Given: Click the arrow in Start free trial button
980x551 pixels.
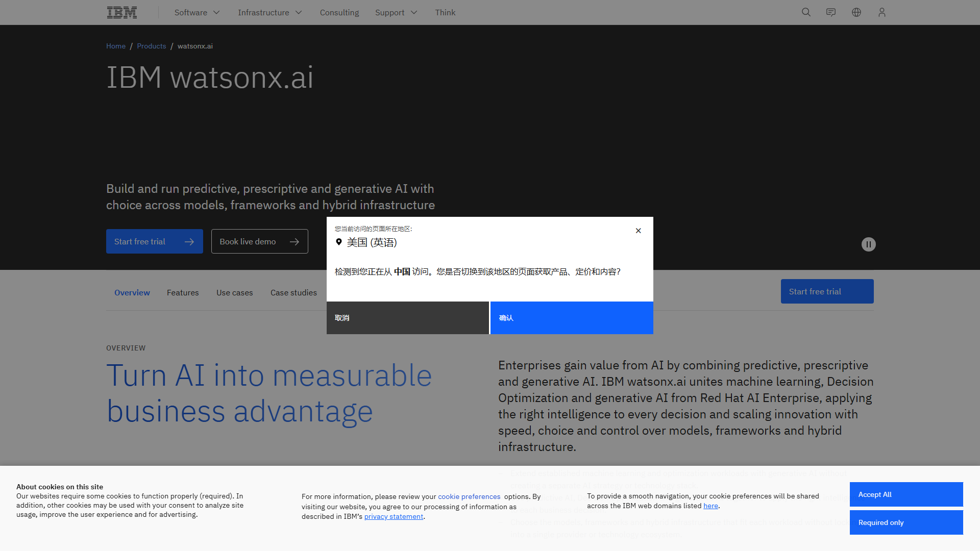Looking at the screenshot, I should (x=189, y=242).
